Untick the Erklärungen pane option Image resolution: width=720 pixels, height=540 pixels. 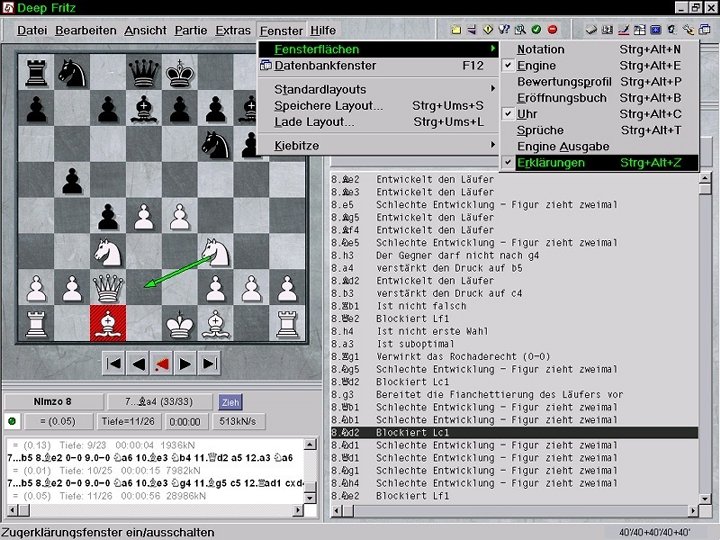coord(599,163)
